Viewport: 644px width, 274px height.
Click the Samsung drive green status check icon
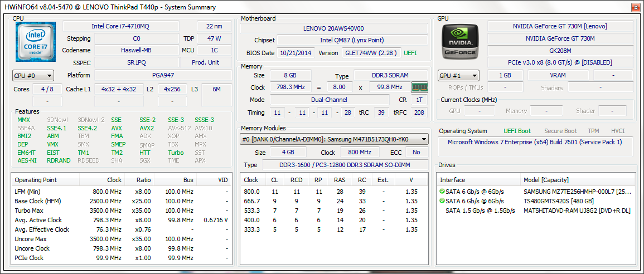click(x=442, y=192)
